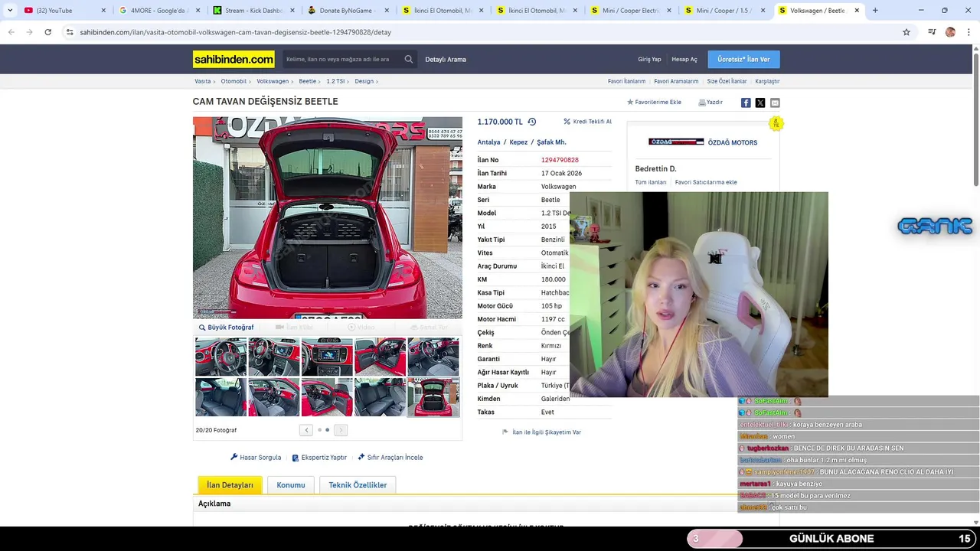Click Karşılaştır link
This screenshot has width=980, height=551.
coord(767,81)
